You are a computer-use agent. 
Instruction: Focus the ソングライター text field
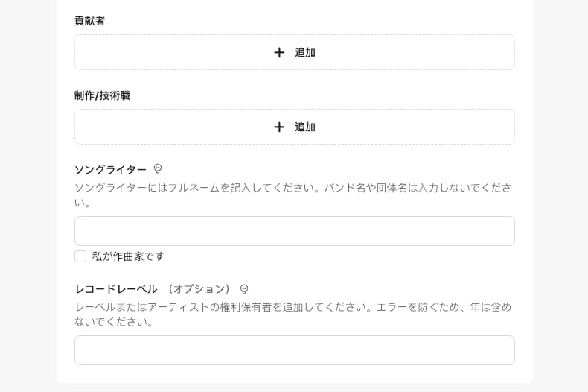click(294, 231)
